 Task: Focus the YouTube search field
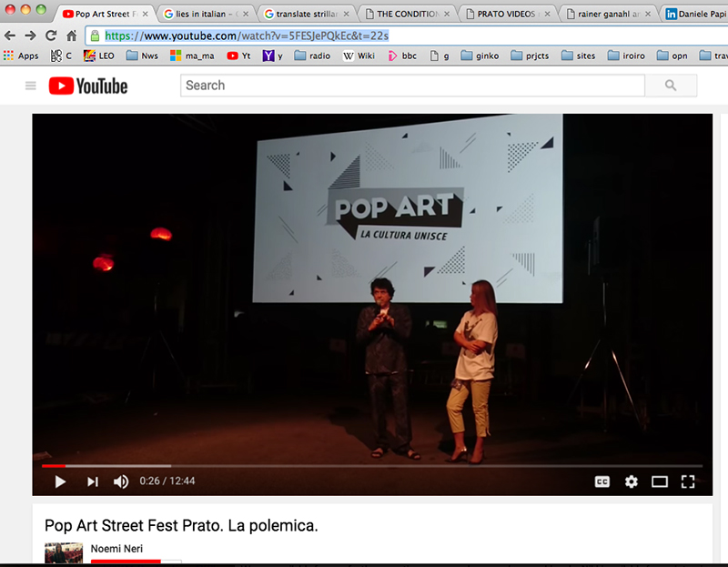412,86
